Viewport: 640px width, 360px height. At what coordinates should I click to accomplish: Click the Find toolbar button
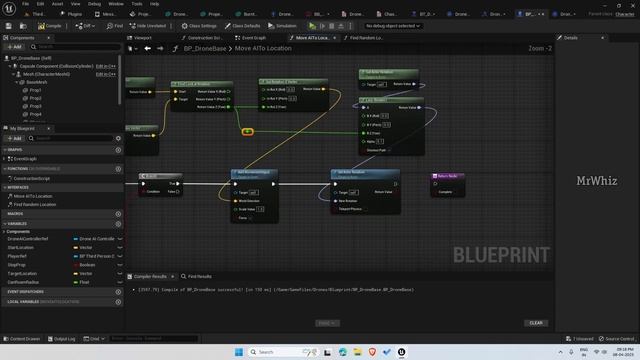tap(114, 26)
